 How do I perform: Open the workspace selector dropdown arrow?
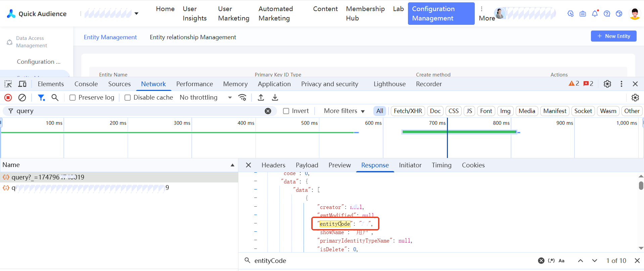coord(136,14)
